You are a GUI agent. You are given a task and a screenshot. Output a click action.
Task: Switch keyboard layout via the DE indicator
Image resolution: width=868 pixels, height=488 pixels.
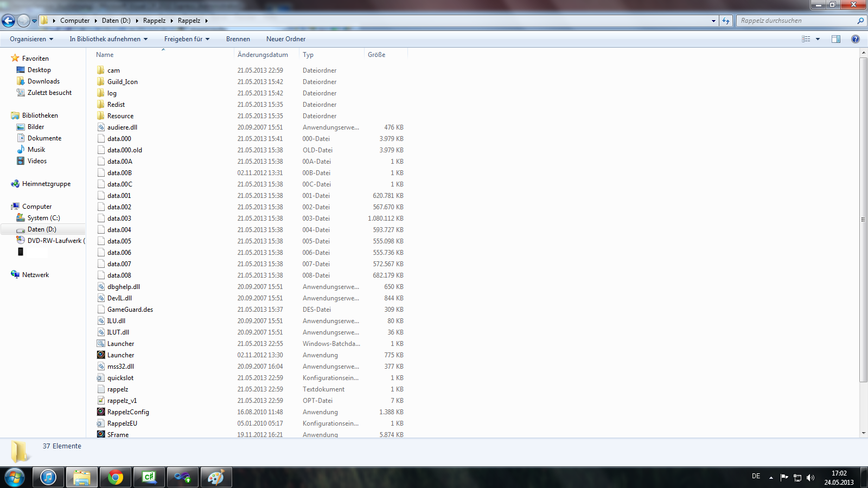coord(755,477)
